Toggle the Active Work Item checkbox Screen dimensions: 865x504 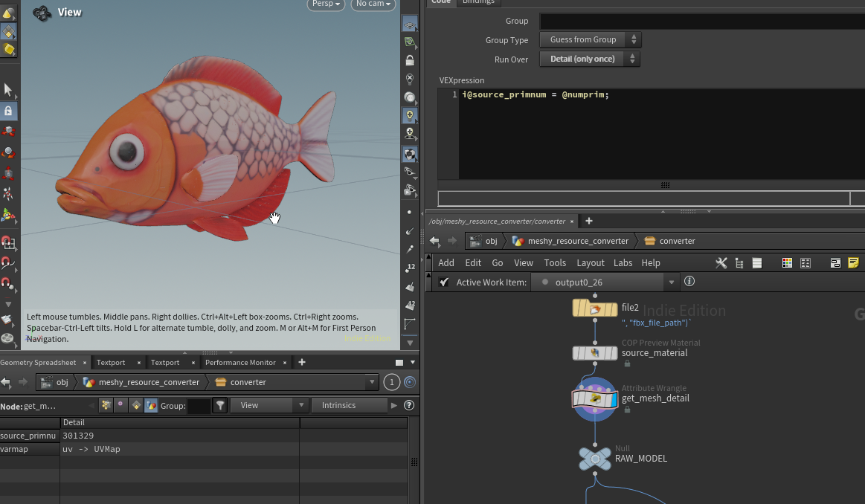443,282
